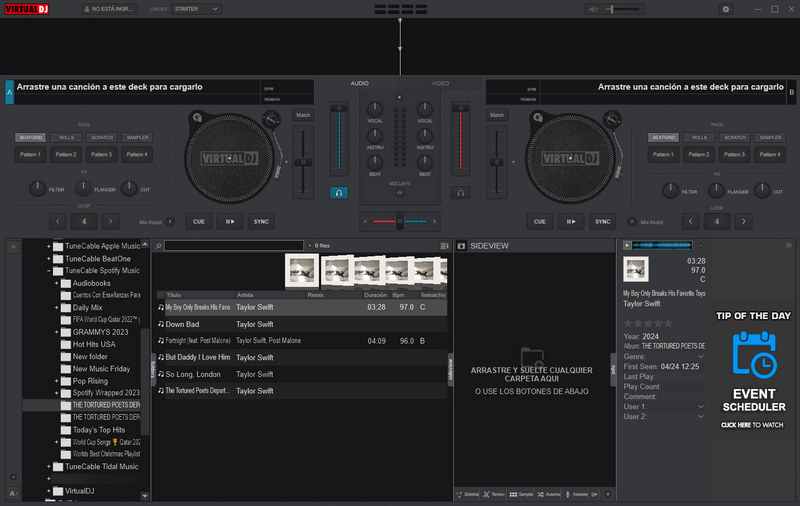Select Today's Top Hits folder
800x506 pixels.
point(98,430)
